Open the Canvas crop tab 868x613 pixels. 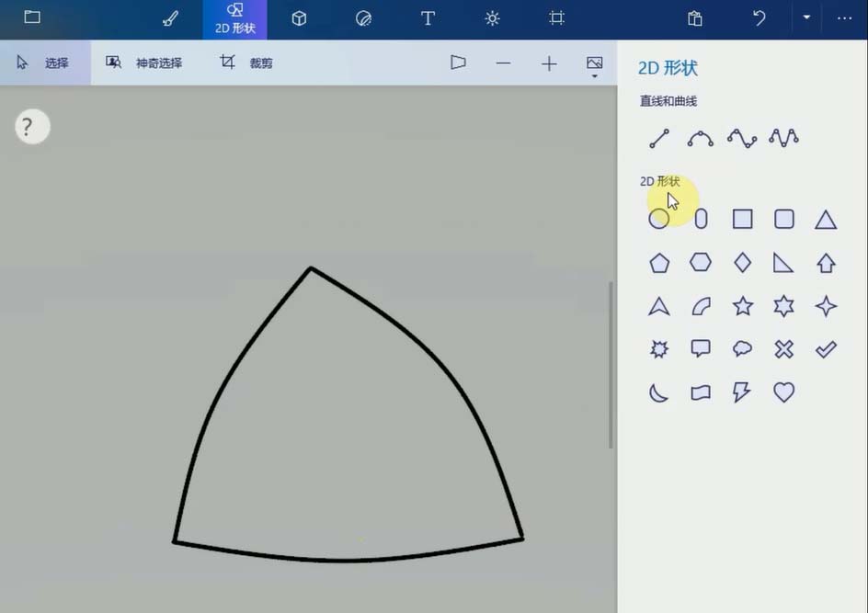[x=556, y=18]
